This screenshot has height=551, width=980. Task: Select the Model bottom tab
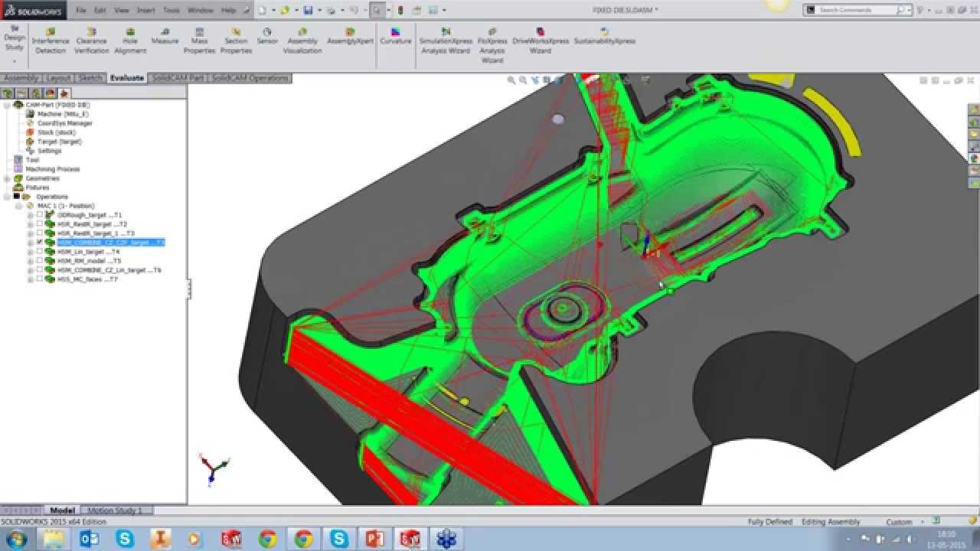63,510
